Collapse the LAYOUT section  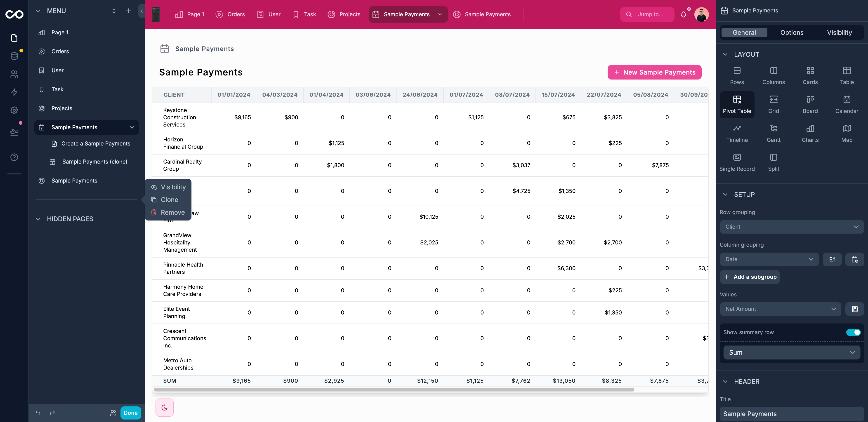[x=725, y=54]
